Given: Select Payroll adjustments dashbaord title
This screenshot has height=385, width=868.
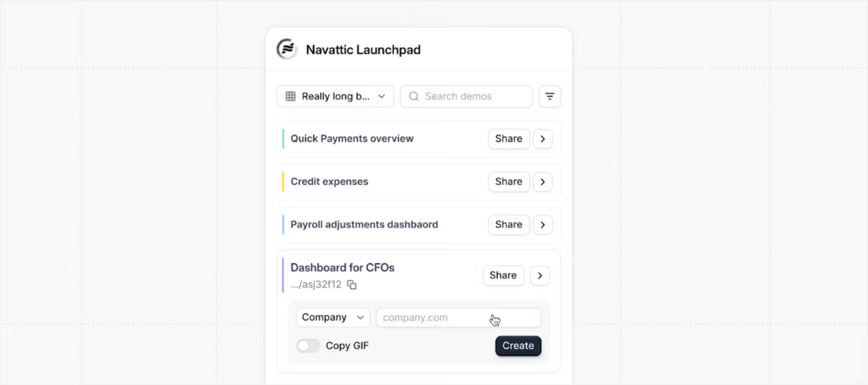Looking at the screenshot, I should [364, 224].
